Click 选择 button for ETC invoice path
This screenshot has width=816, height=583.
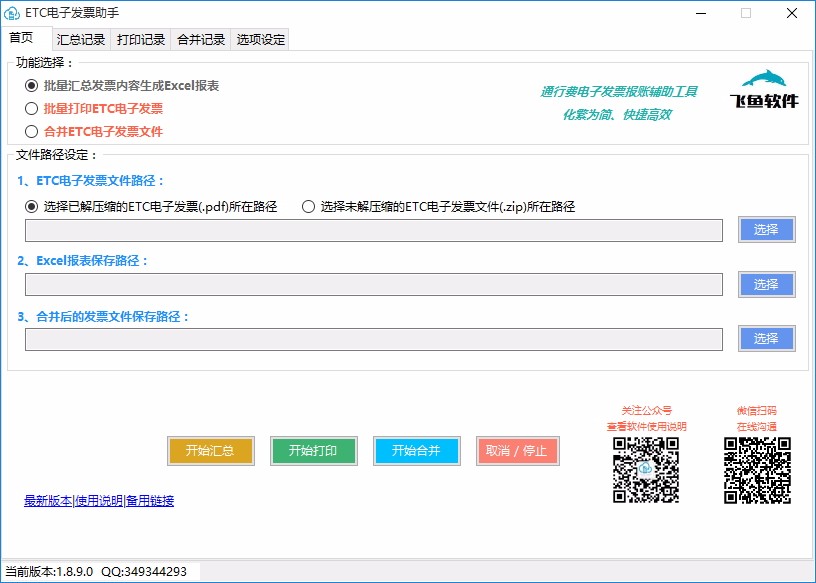767,230
